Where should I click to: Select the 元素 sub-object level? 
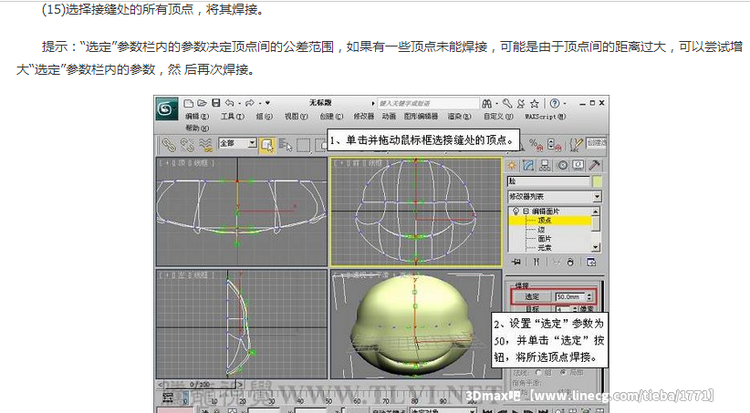tap(544, 247)
